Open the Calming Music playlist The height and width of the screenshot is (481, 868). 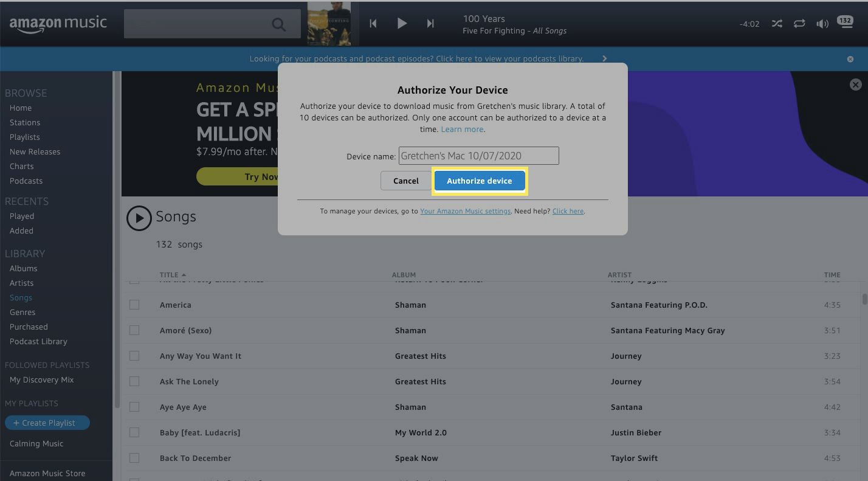36,443
